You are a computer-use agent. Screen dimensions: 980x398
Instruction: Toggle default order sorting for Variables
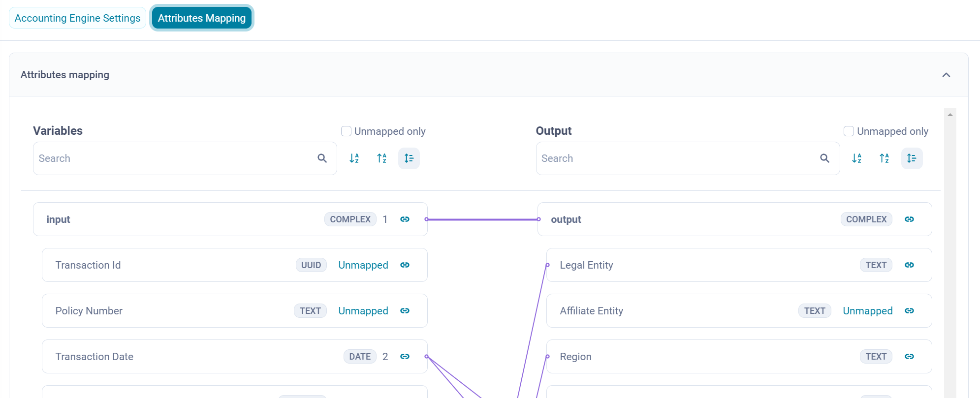(x=409, y=158)
